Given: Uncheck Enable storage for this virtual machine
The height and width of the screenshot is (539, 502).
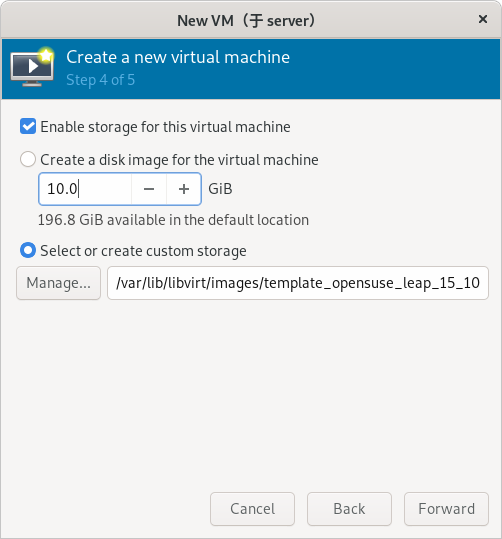Looking at the screenshot, I should tap(28, 126).
